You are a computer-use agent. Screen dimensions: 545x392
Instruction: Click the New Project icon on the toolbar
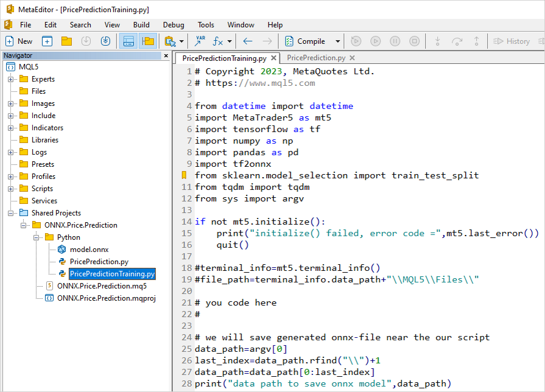point(46,41)
